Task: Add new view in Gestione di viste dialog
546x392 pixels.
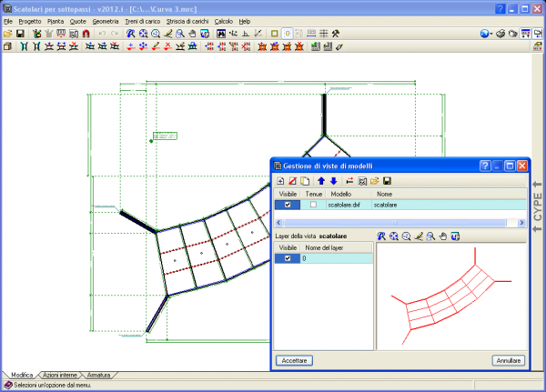Action: (280, 181)
